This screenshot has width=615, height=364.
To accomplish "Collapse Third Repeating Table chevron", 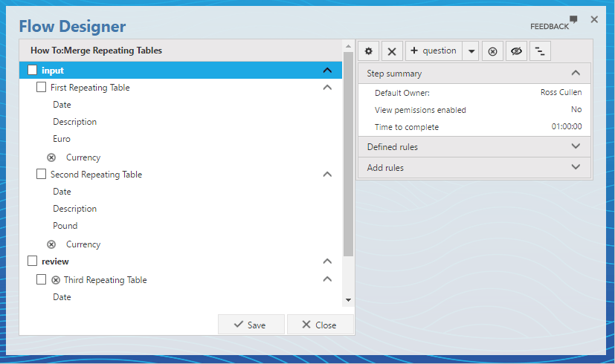I will 327,279.
